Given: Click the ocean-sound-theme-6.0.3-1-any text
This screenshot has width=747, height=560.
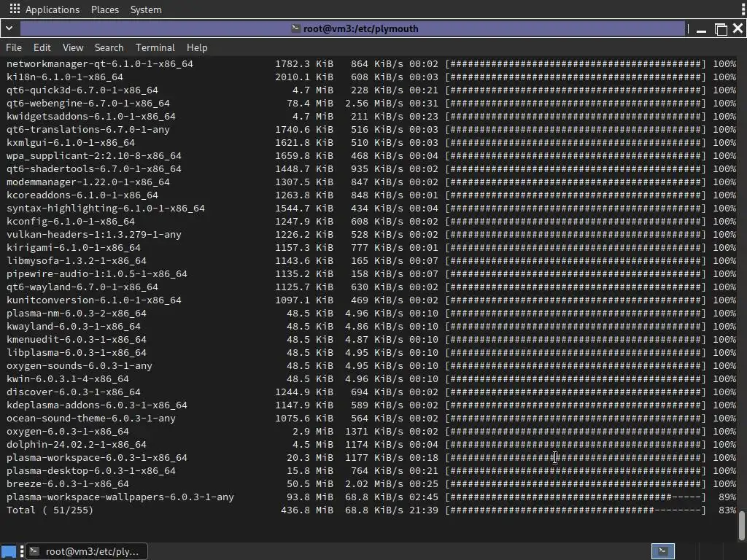Looking at the screenshot, I should pyautogui.click(x=91, y=418).
